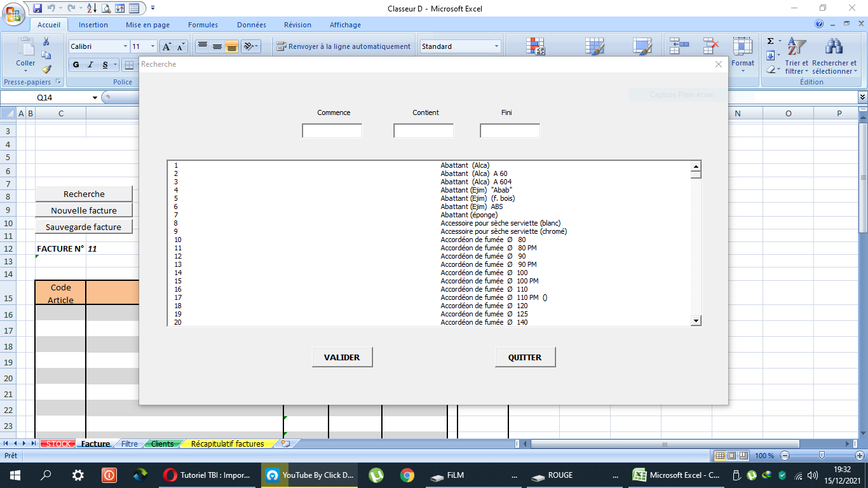Click the Increase font size icon
The image size is (868, 488).
coord(166,46)
